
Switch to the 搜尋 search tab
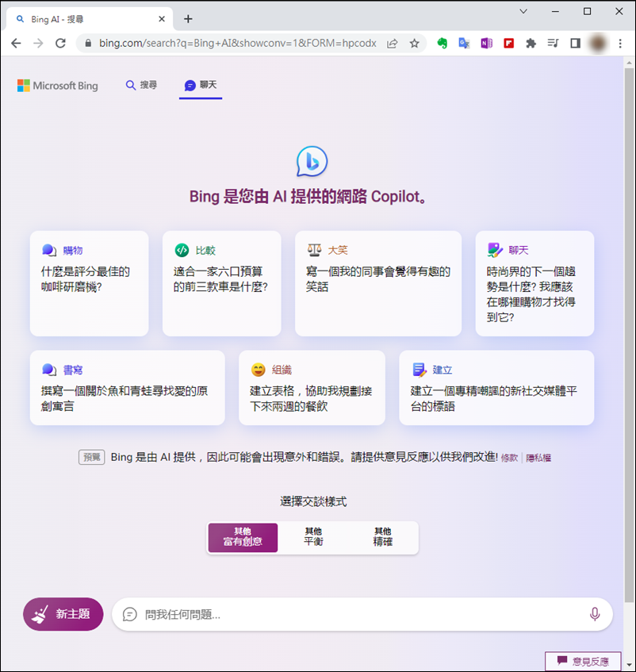click(x=141, y=85)
